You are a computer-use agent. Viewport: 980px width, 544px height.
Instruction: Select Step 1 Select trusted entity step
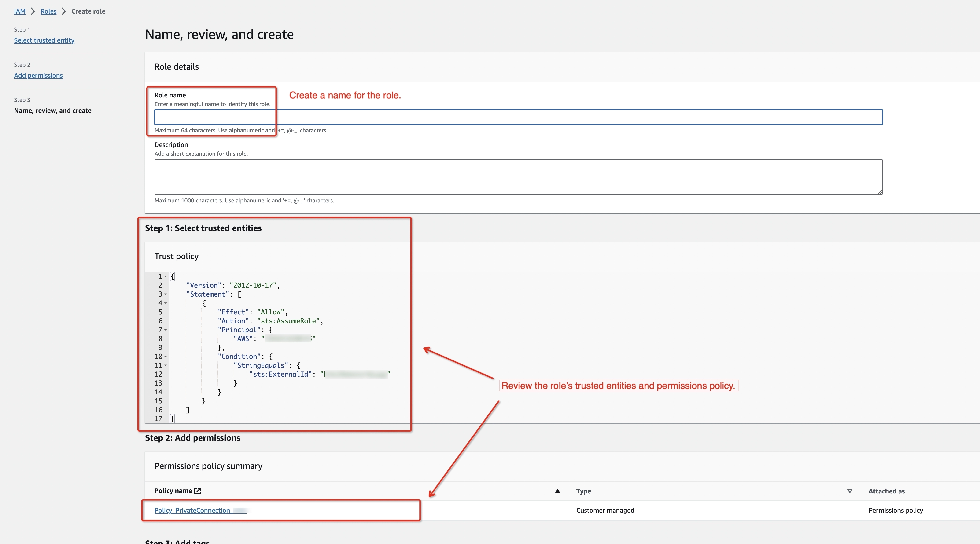44,40
